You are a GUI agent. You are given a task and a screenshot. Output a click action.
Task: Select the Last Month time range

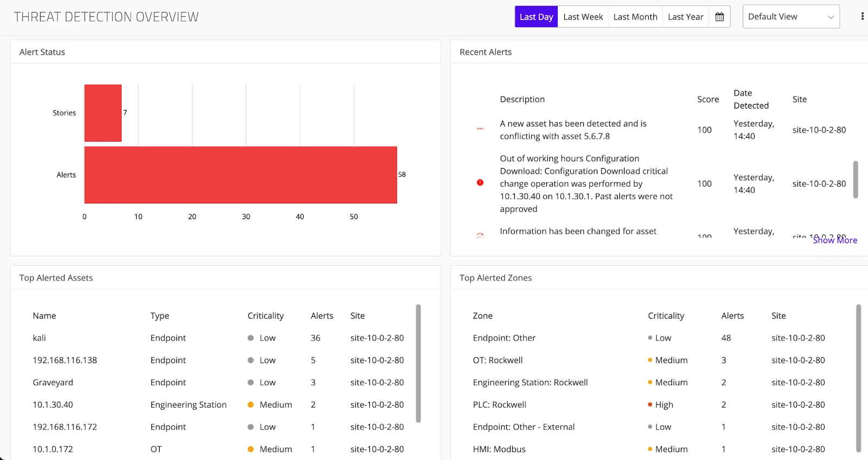tap(635, 17)
